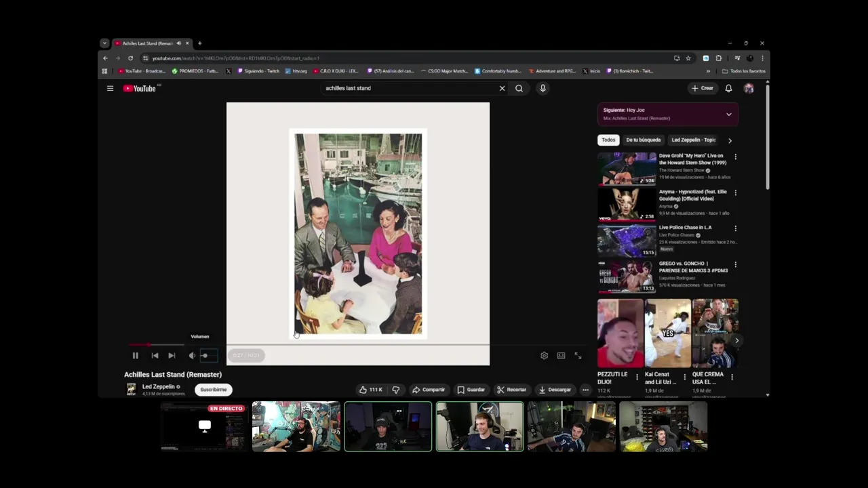Open options menu for Live Police Chase
This screenshot has height=488, width=868.
735,228
